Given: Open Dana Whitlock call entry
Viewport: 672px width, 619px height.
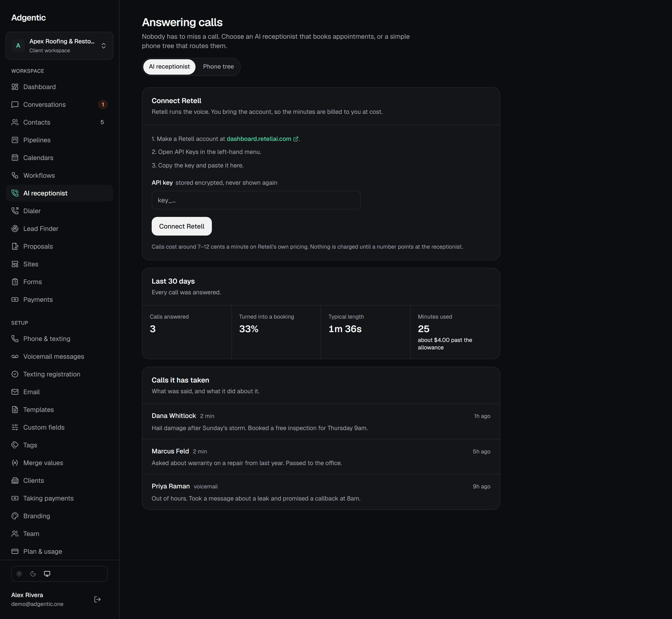Looking at the screenshot, I should point(321,421).
